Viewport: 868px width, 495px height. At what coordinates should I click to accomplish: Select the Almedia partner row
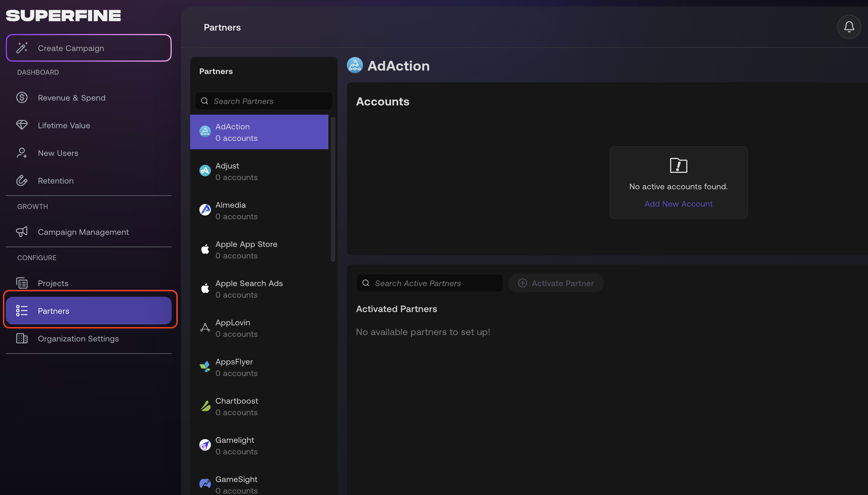coord(259,210)
